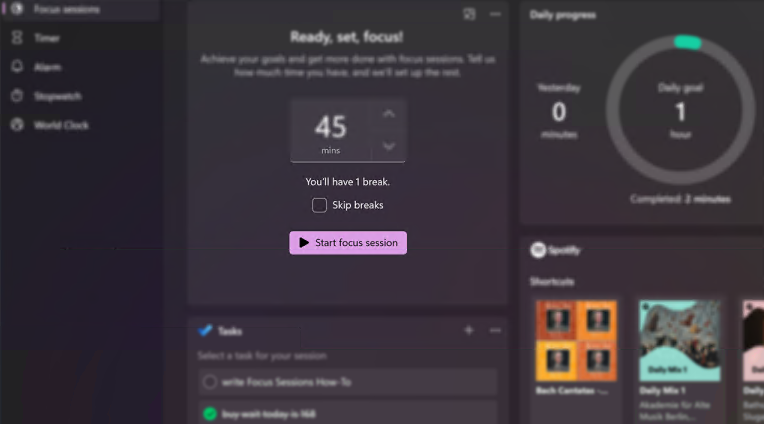Open the Tasks panel more options menu
Image resolution: width=764 pixels, height=424 pixels.
(495, 330)
